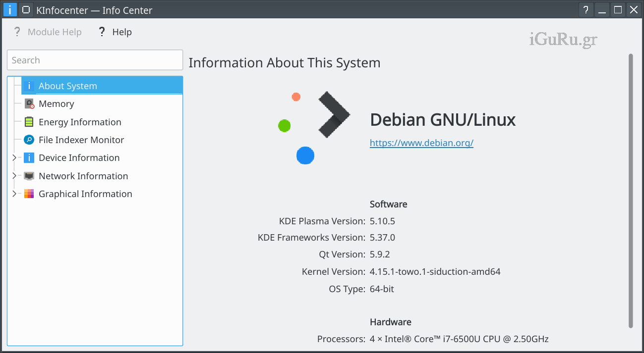Click the KDE Plasma logo image

coord(313,128)
